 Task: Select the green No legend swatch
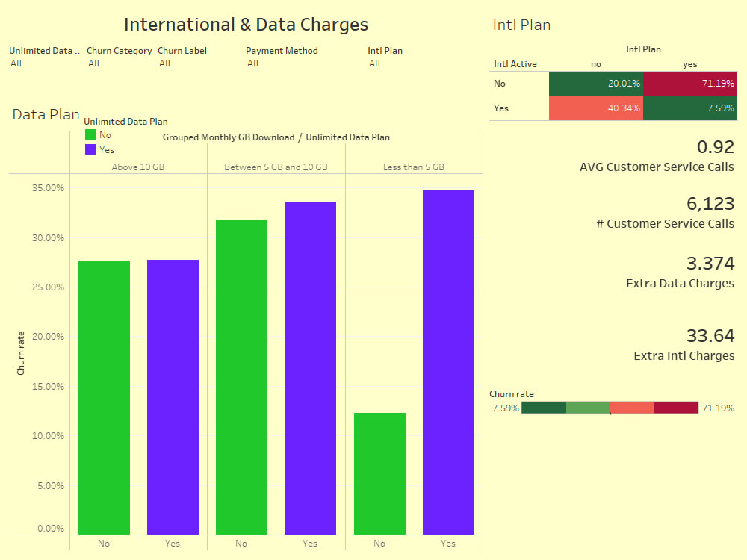(x=90, y=134)
